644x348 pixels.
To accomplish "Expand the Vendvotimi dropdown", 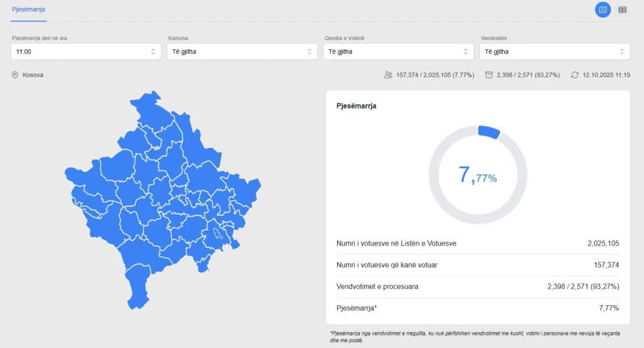I will tap(555, 52).
